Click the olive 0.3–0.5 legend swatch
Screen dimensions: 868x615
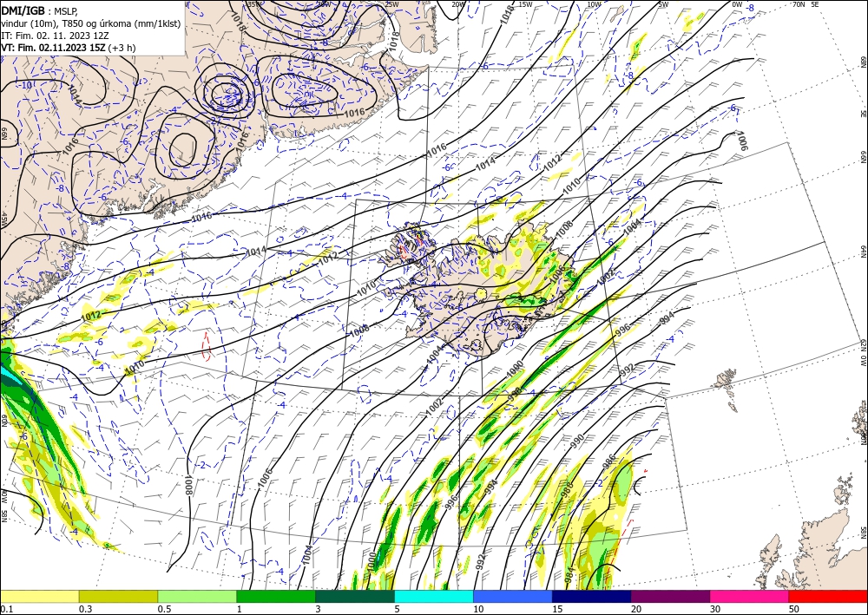coord(118,596)
